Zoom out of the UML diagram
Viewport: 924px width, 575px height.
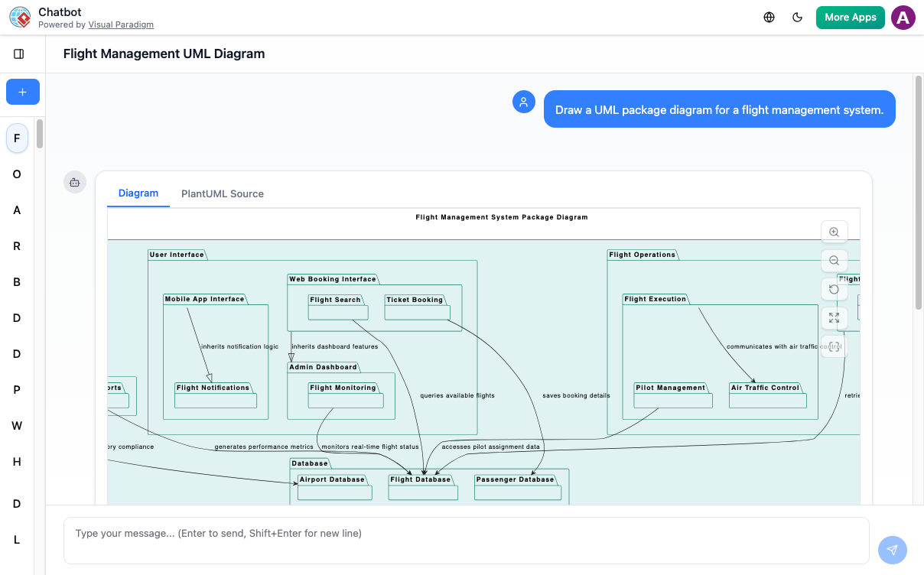834,260
